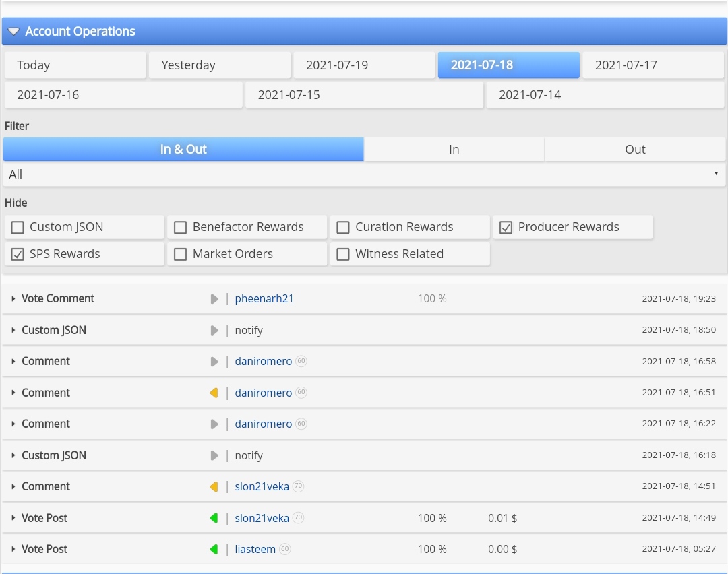
Task: Click gray outgoing arrow beside pheenarh21
Action: point(214,299)
